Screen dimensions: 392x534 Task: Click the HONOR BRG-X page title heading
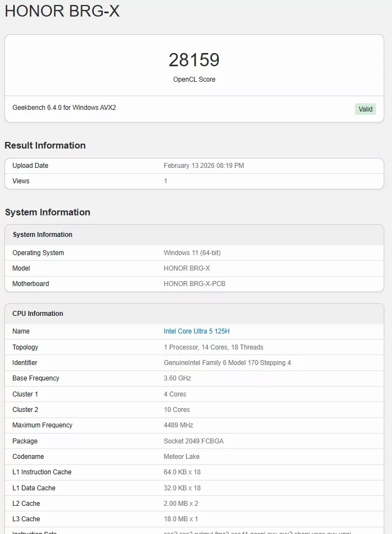tap(62, 12)
